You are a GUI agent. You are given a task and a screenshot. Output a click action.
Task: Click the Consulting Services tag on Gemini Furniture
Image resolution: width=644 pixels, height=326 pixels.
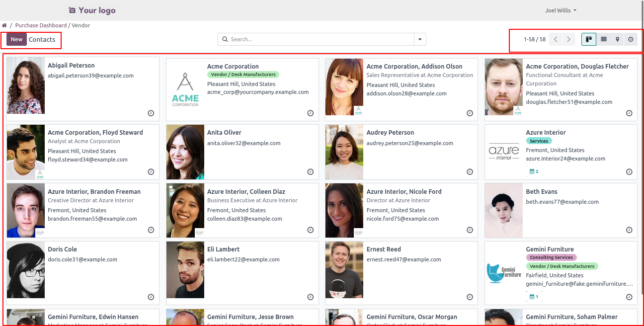pos(551,257)
